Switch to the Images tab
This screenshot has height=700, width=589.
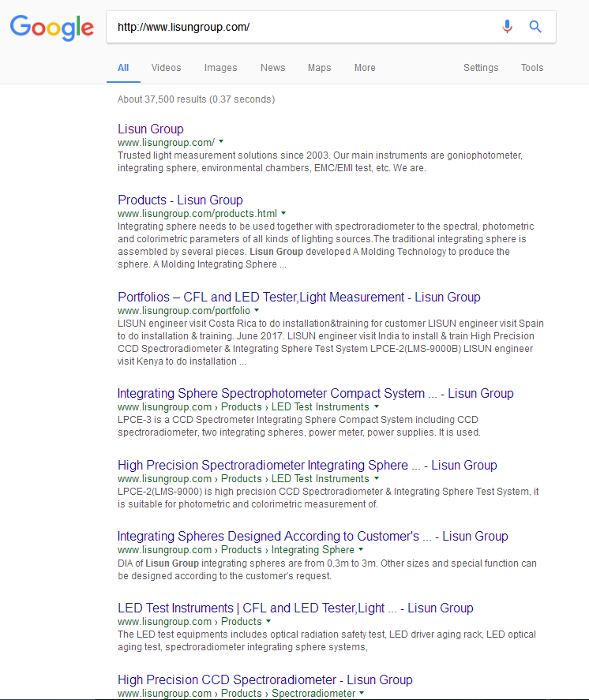[220, 68]
